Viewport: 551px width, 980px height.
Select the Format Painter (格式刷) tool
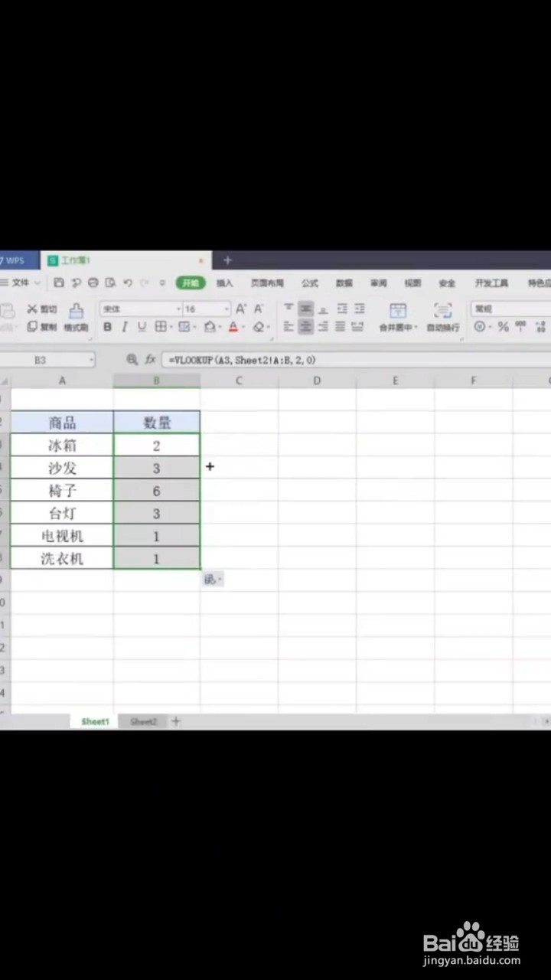click(x=76, y=317)
